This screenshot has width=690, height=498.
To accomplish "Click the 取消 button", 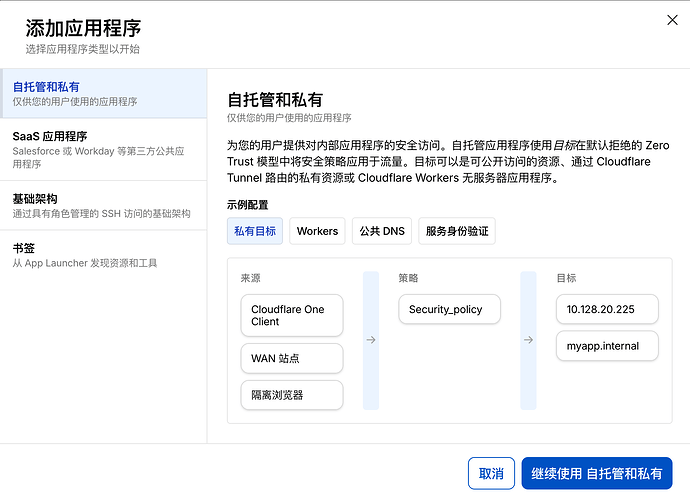I will point(491,473).
